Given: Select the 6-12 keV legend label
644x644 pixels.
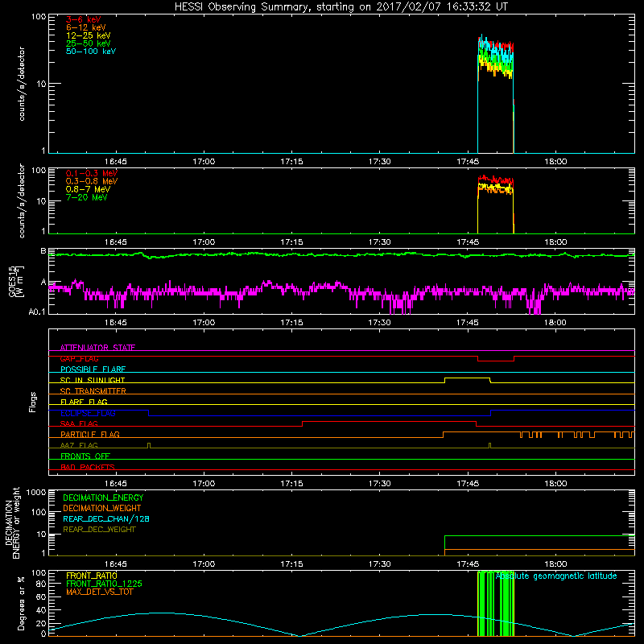Looking at the screenshot, I should coord(86,27).
